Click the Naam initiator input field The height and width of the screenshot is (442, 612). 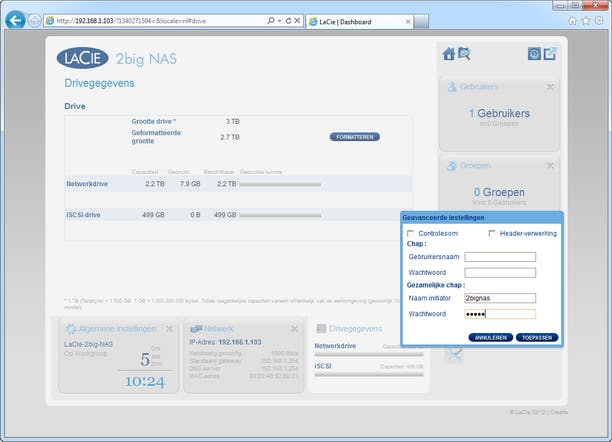(500, 298)
